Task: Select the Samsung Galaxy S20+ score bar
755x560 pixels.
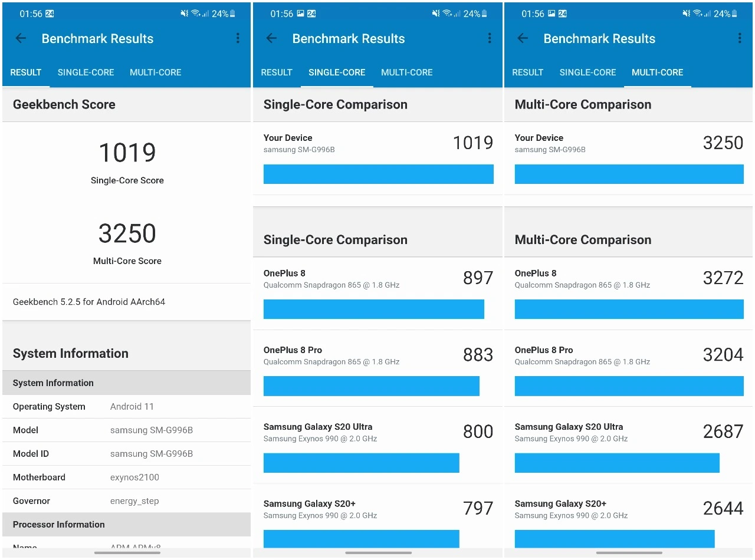Action: click(361, 538)
